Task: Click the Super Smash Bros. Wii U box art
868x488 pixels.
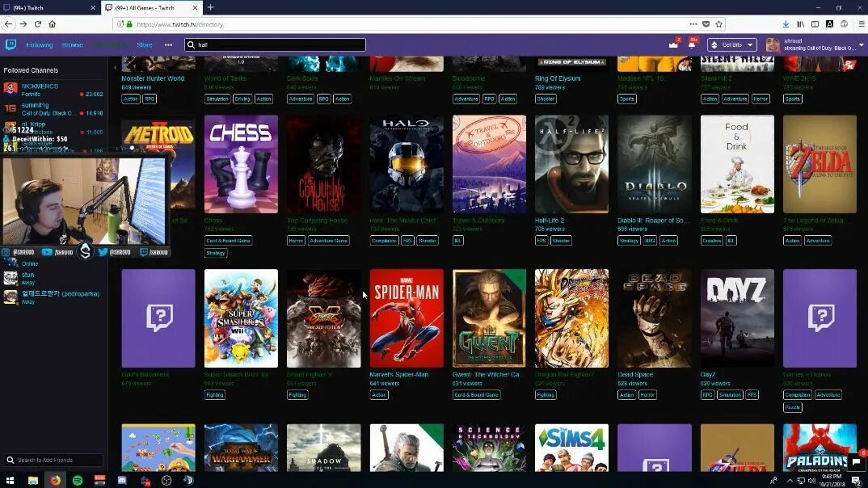Action: click(241, 318)
